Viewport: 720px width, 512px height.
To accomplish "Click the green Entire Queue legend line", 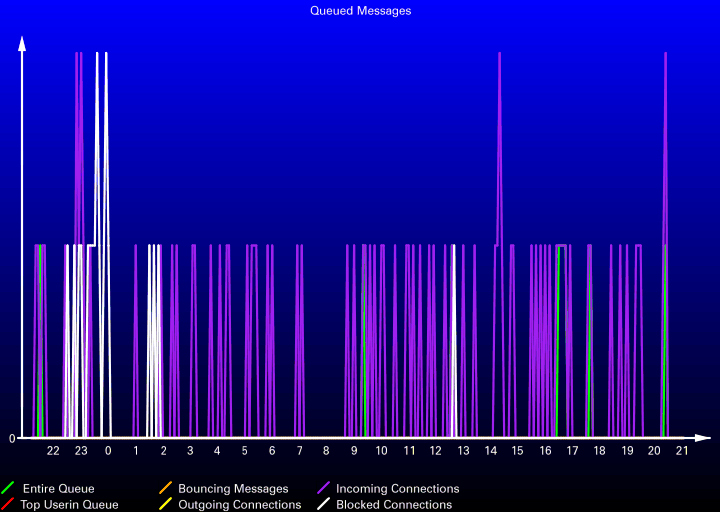I will pos(8,489).
